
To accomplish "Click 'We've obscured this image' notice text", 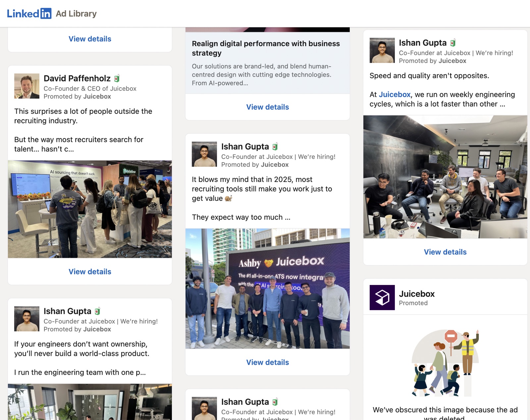I will 445,414.
